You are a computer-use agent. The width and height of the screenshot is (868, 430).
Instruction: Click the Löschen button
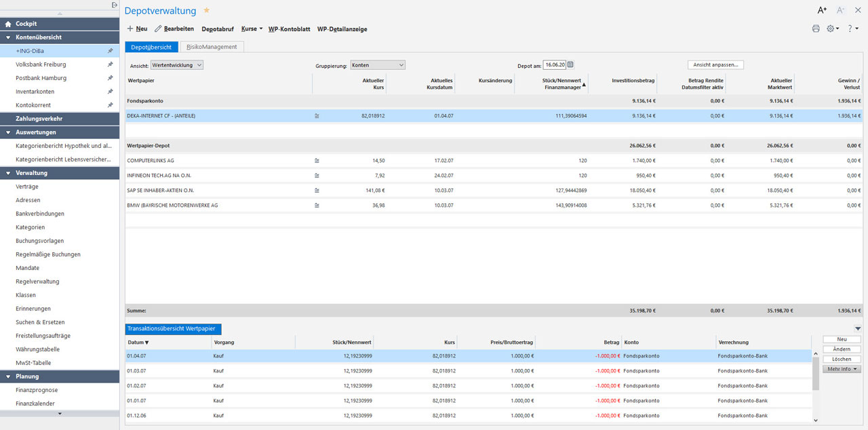click(842, 359)
